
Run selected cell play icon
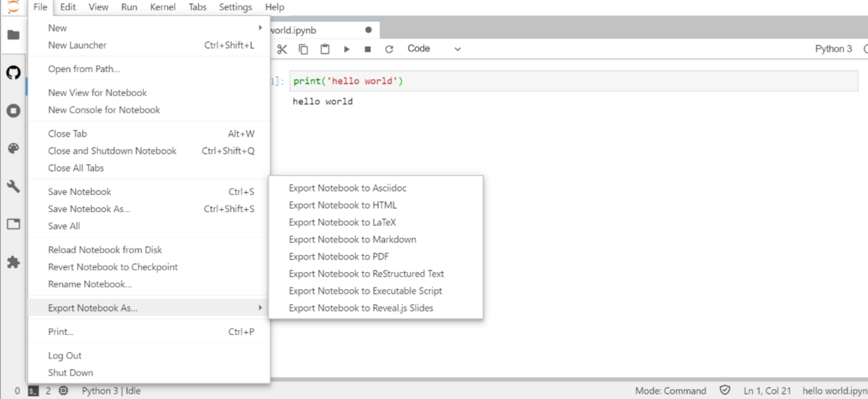coord(347,49)
